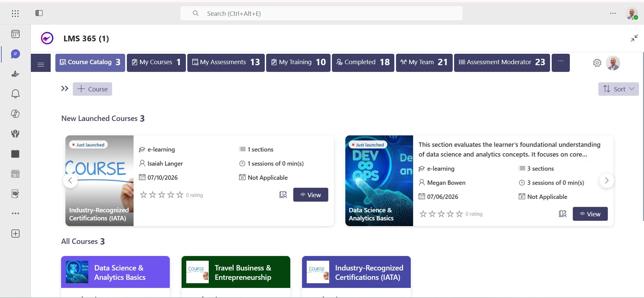Click the add Course button
The image size is (644, 298).
click(92, 89)
